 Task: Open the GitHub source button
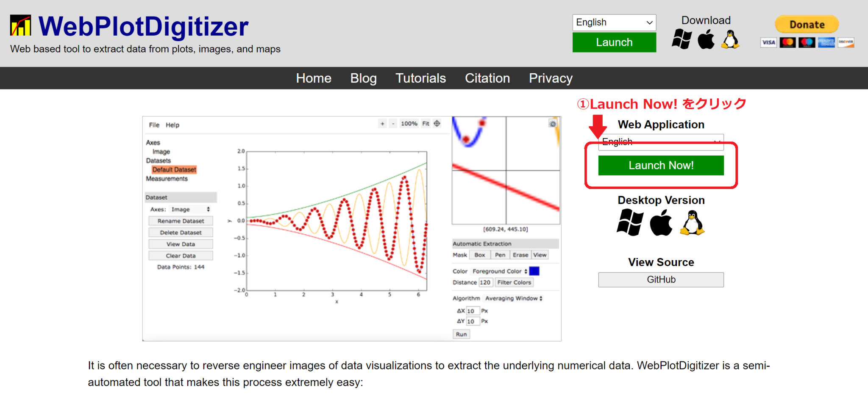(661, 280)
